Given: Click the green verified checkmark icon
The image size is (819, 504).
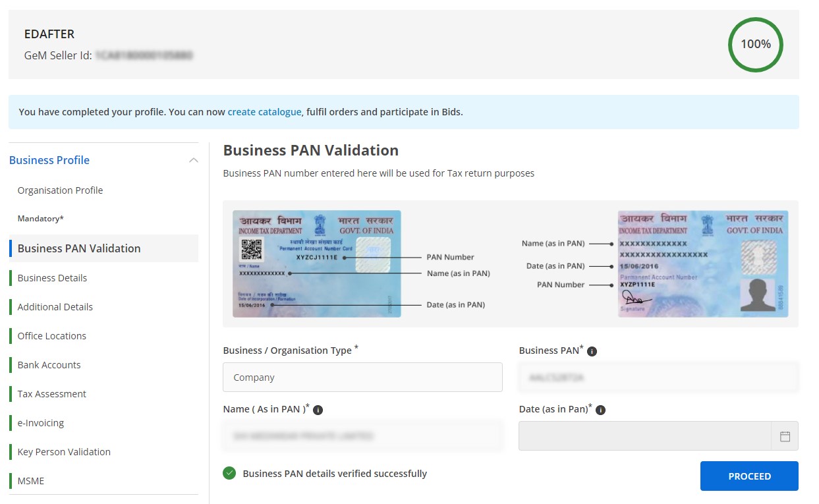Looking at the screenshot, I should (x=229, y=473).
